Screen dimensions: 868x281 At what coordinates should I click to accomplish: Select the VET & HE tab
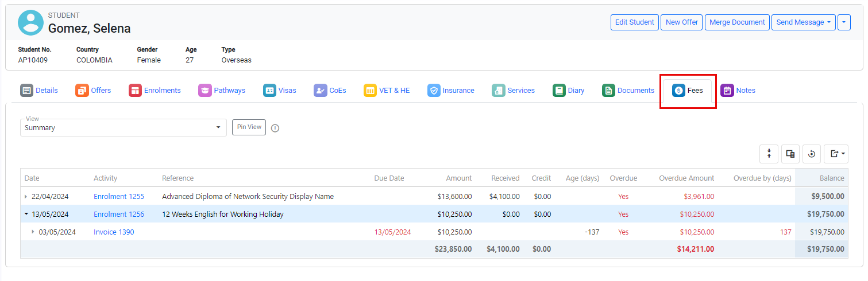point(387,91)
